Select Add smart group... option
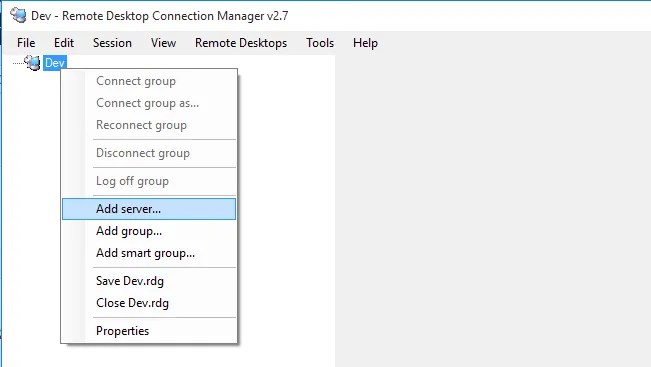 149,253
